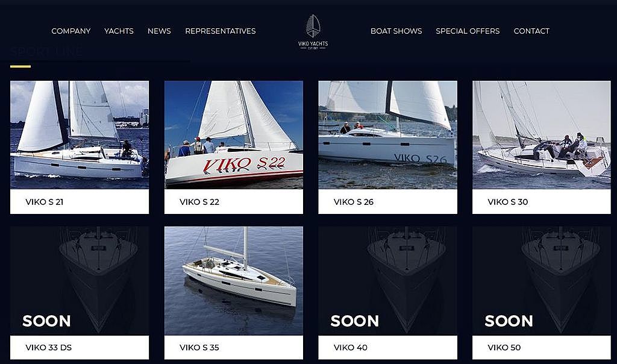Click the VIKO S 30 title link
The height and width of the screenshot is (364, 617).
pos(507,202)
